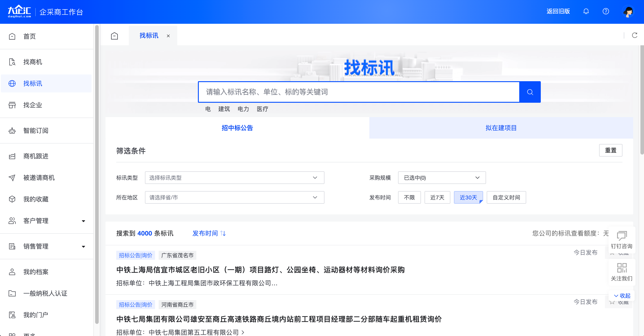Click the 钉钉咨询 chat icon
Viewport: 644px width, 336px height.
click(x=622, y=236)
